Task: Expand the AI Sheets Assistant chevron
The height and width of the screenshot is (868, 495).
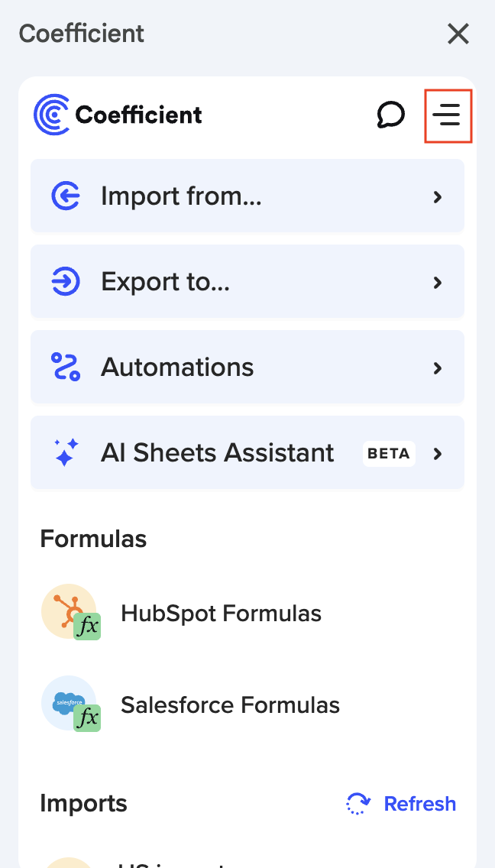Action: point(438,454)
